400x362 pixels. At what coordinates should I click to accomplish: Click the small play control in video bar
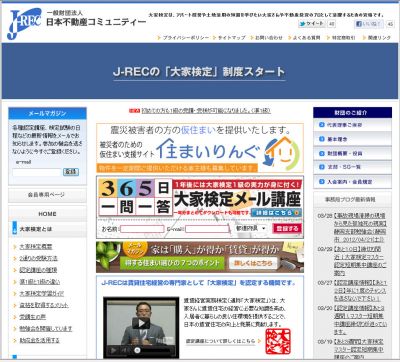click(114, 350)
